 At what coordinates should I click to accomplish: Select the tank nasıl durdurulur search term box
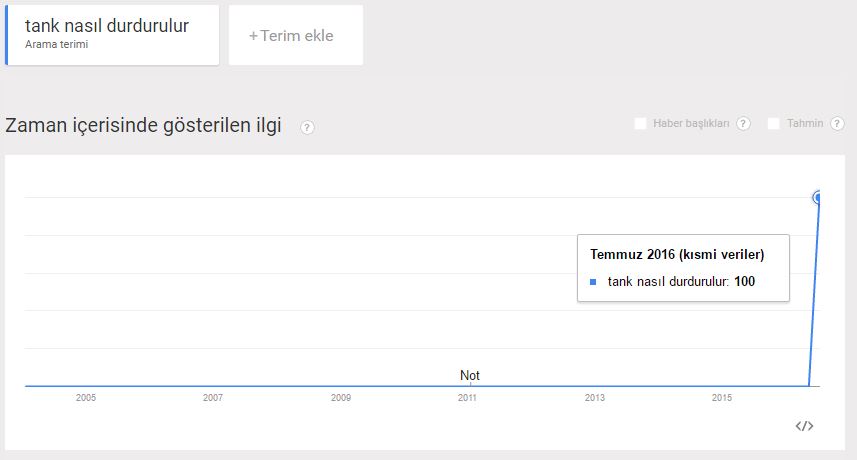pyautogui.click(x=113, y=35)
